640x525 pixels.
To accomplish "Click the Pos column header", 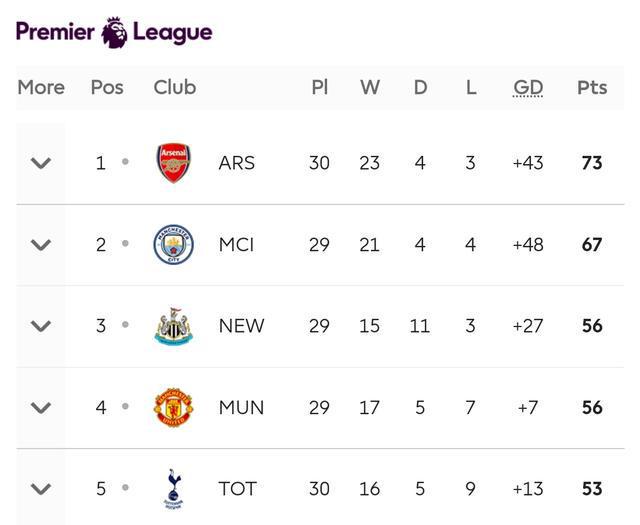I will [x=107, y=88].
